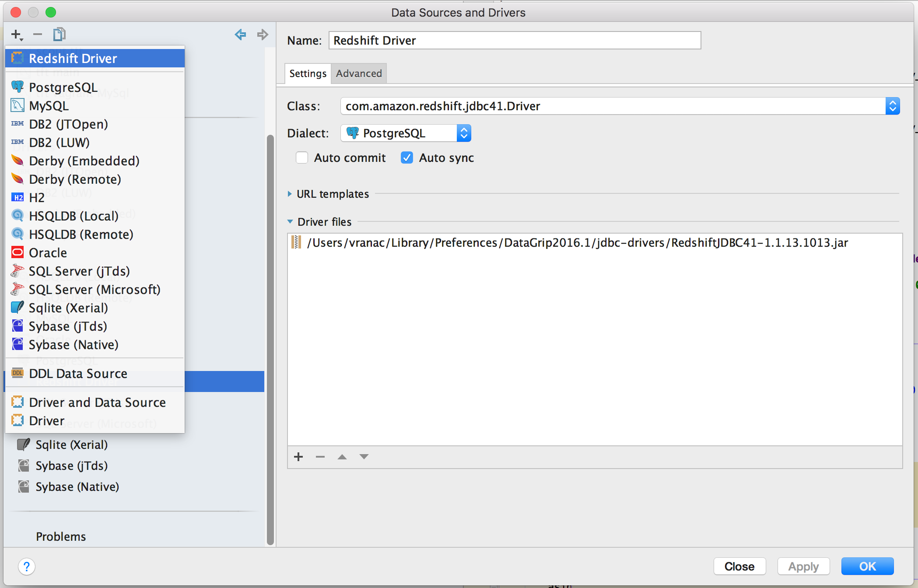Click the Name input field
This screenshot has width=918, height=588.
(515, 40)
